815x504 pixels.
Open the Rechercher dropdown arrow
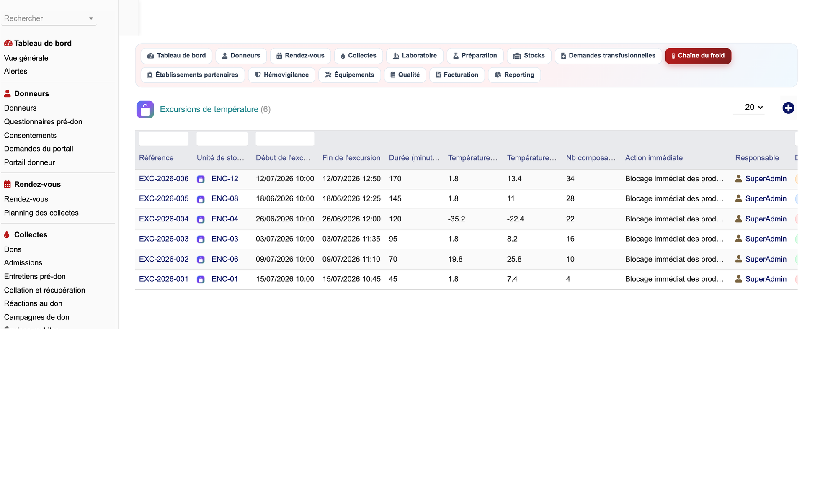[x=91, y=18]
